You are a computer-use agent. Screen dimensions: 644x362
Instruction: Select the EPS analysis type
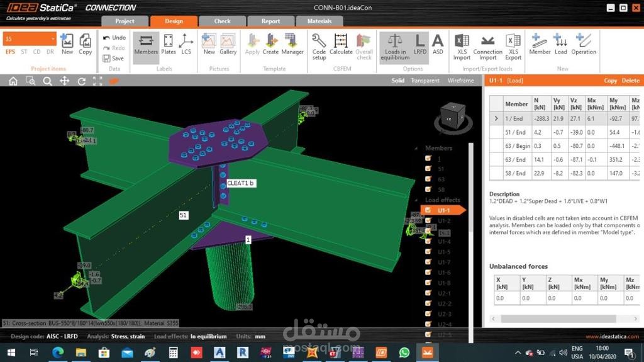[x=10, y=52]
